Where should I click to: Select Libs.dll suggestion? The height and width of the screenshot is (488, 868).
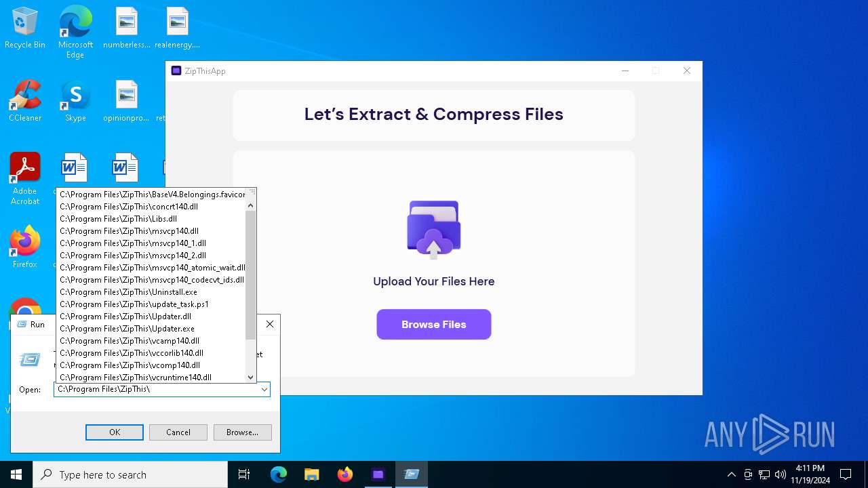pos(151,219)
